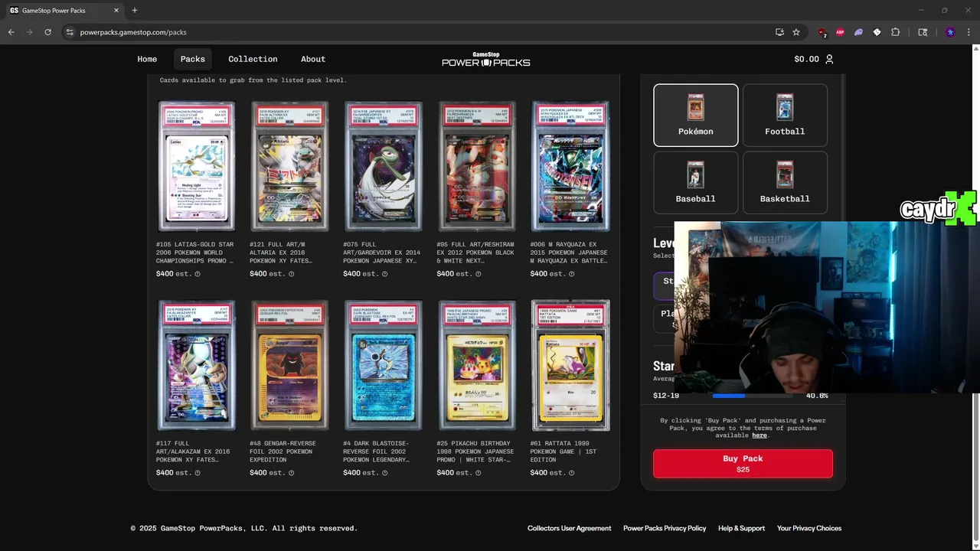The width and height of the screenshot is (980, 551).
Task: Open the Pikachu Birthday card image
Action: coord(477,365)
